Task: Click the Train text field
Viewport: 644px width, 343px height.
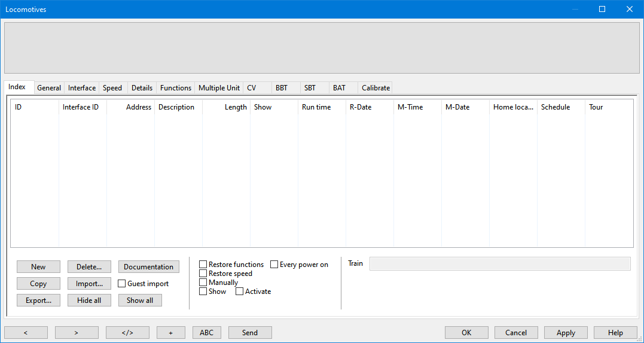Action: pos(499,264)
